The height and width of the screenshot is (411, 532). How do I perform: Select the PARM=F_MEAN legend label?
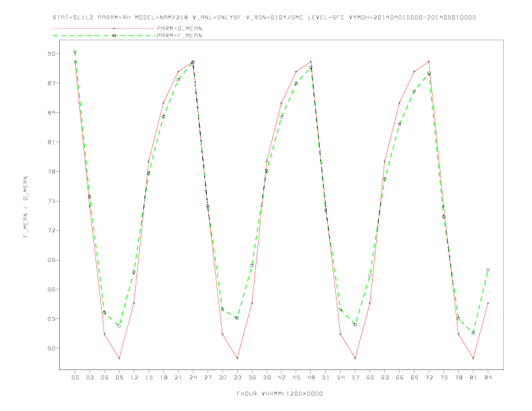[x=179, y=36]
